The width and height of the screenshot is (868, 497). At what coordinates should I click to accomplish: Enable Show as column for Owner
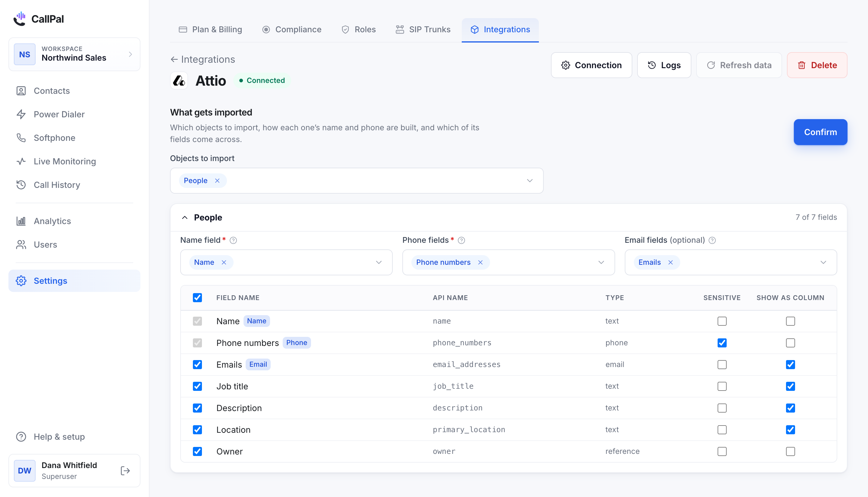pos(791,451)
